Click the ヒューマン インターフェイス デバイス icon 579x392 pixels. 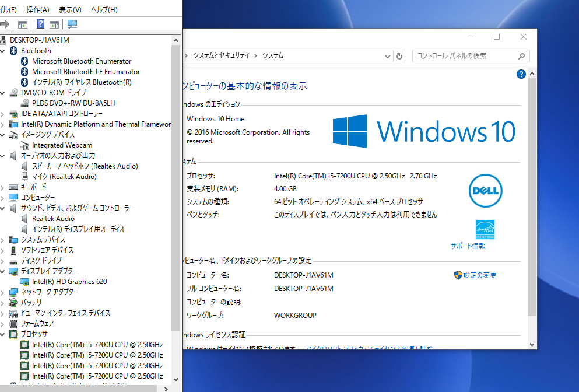tap(13, 313)
